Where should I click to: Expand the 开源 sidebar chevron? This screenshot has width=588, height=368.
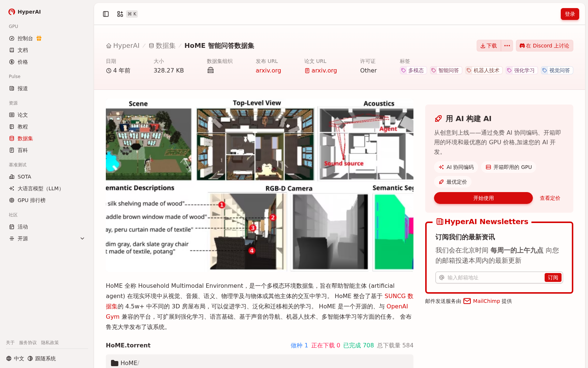82,238
